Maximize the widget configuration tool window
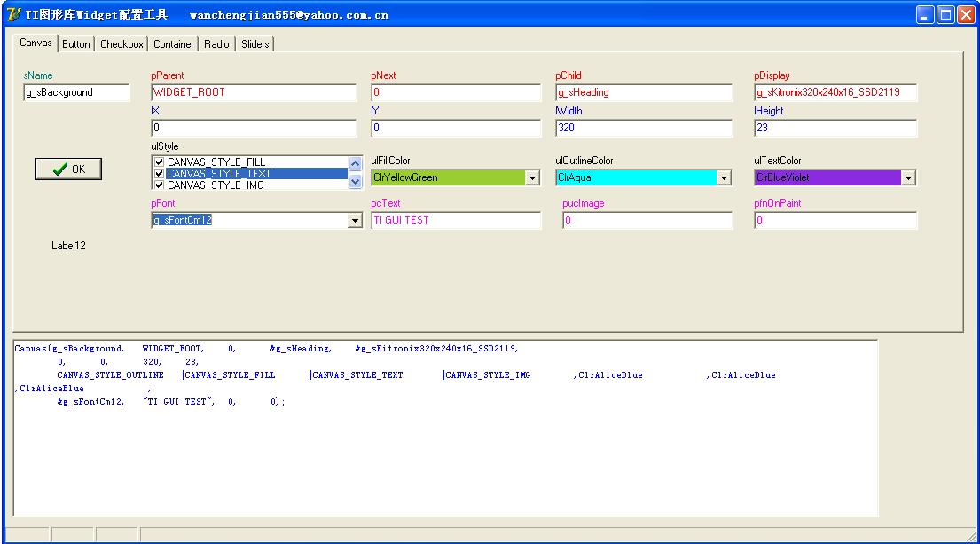This screenshot has width=980, height=544. tap(945, 15)
